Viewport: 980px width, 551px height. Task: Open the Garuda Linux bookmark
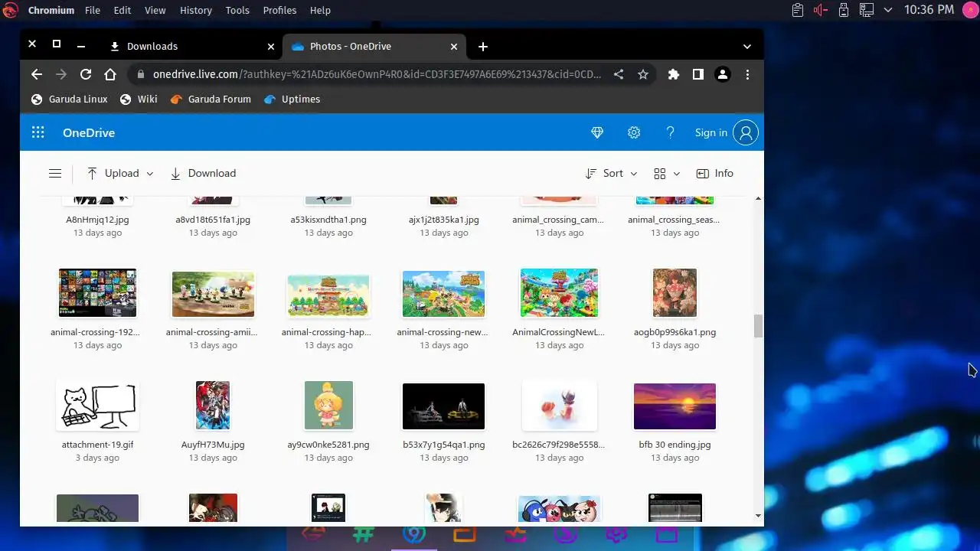(69, 99)
